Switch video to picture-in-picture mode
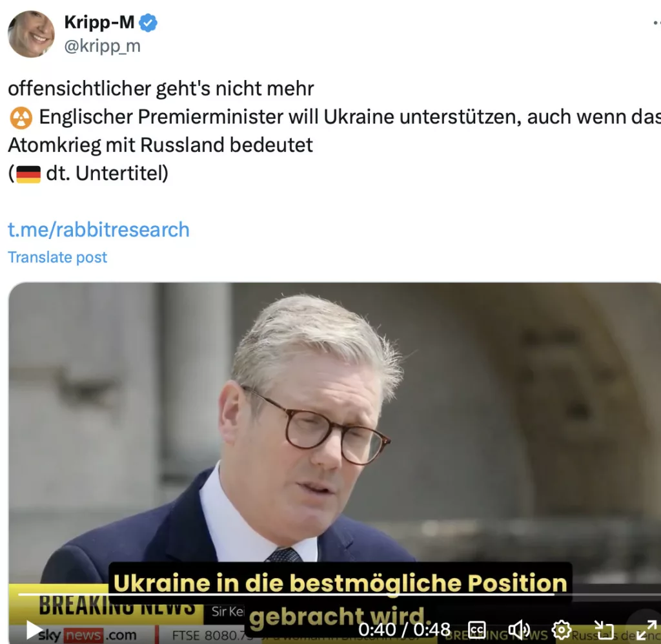Viewport: 661px width, 644px height. coord(604,630)
